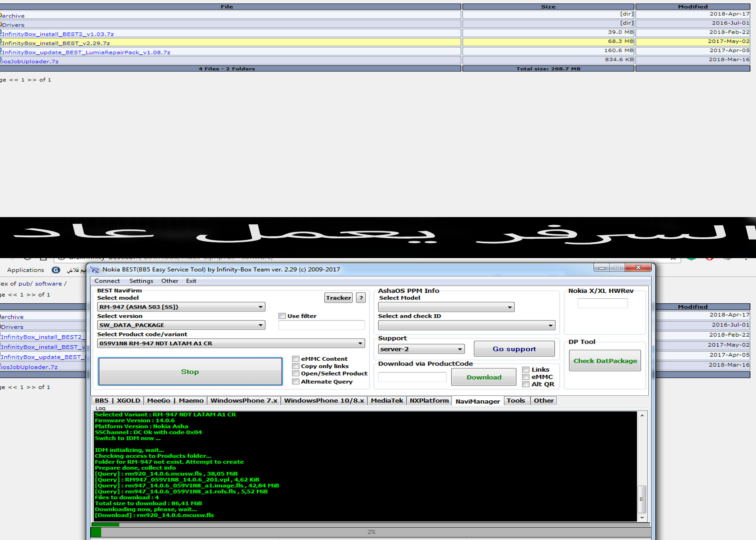
Task: Open the AshaOS PPM Info Select Model dropdown
Action: [446, 307]
